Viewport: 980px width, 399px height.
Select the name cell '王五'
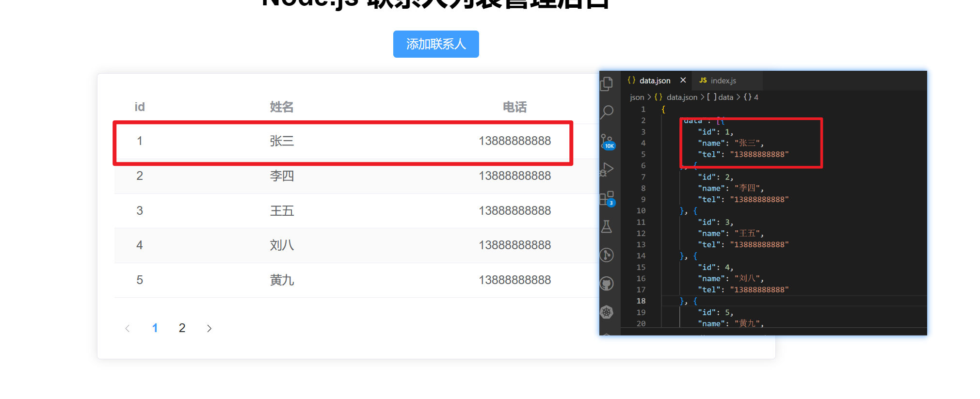click(x=282, y=210)
